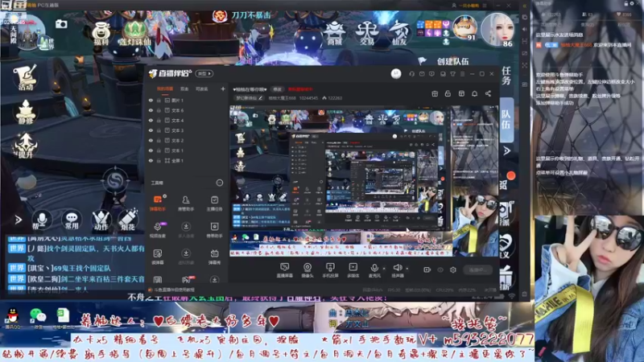Viewport: 644px width, 362px height.
Task: Open the 商城 shop icon in the game
Action: pyautogui.click(x=335, y=32)
